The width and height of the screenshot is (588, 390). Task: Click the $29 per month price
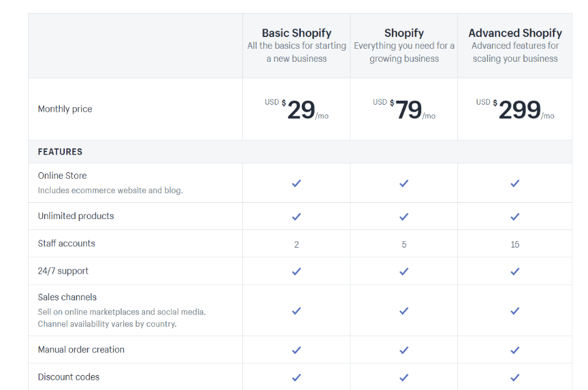point(296,109)
